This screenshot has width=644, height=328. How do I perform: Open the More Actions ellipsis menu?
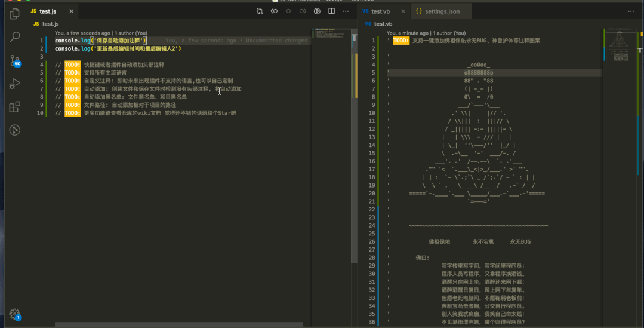[346, 11]
